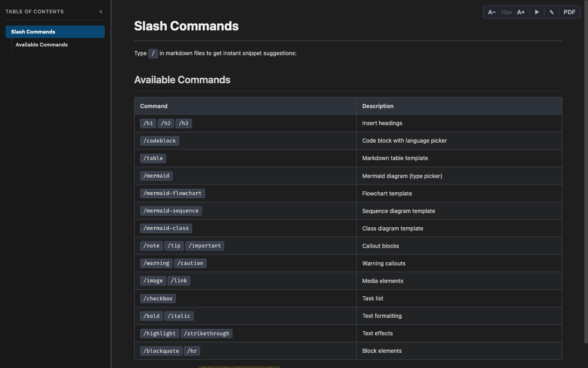The width and height of the screenshot is (588, 368).
Task: Click the /highlight badge under Text effects
Action: (x=159, y=333)
